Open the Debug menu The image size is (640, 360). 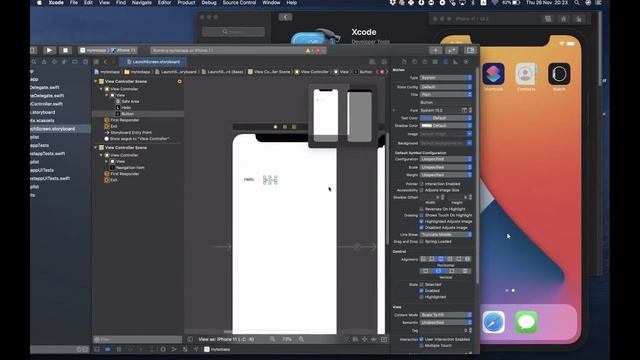(x=209, y=3)
